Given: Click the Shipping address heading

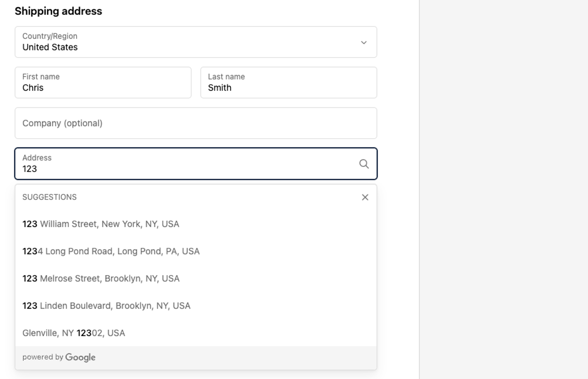Looking at the screenshot, I should click(x=59, y=11).
